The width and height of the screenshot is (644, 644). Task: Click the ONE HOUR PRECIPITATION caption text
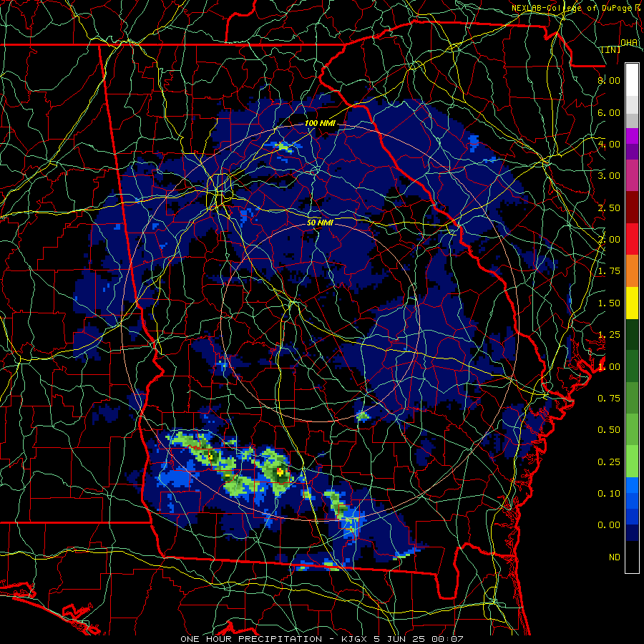(251, 639)
